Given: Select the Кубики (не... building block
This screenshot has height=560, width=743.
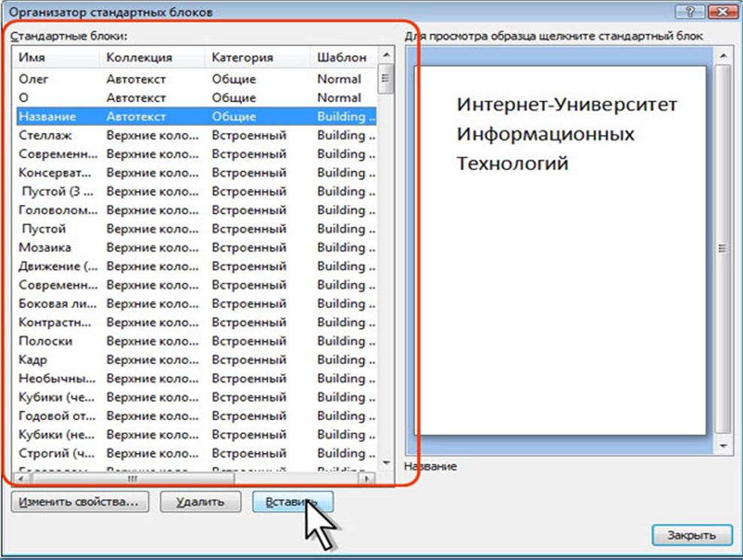Looking at the screenshot, I should pos(196,434).
